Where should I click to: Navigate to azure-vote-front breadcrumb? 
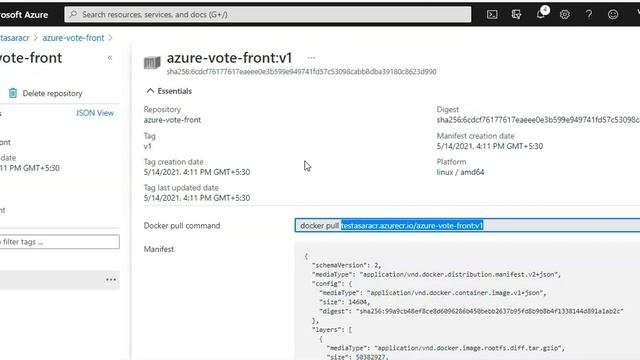point(73,38)
